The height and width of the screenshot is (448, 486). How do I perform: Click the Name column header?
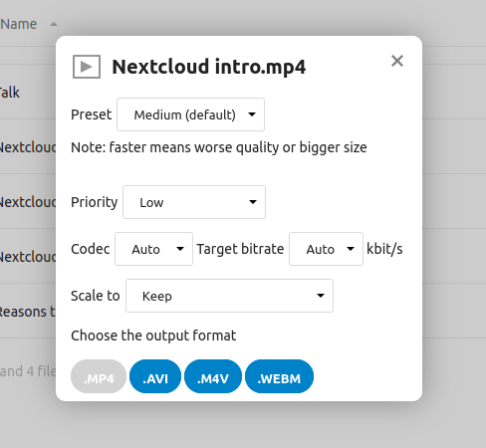pos(19,24)
